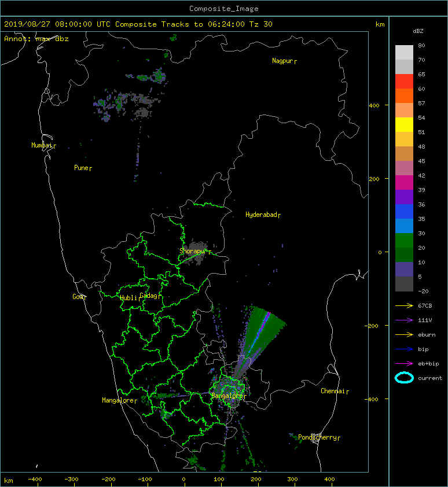Click the 300 tick on horizontal axis

point(292,479)
